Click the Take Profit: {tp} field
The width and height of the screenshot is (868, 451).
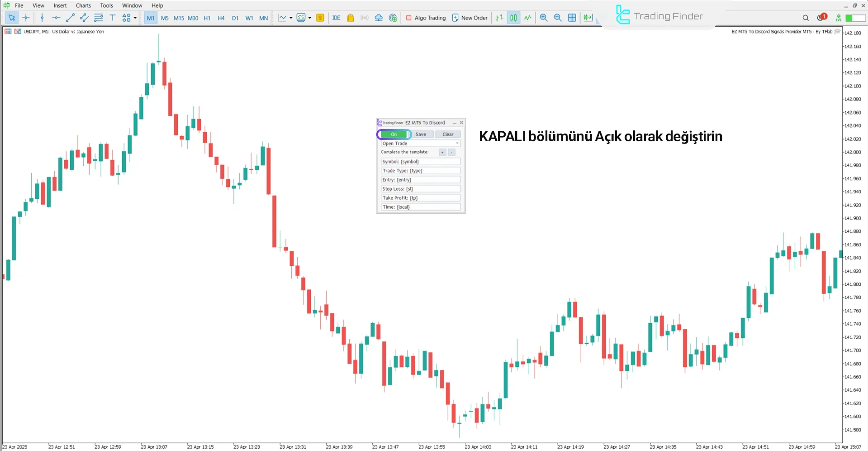(x=421, y=197)
